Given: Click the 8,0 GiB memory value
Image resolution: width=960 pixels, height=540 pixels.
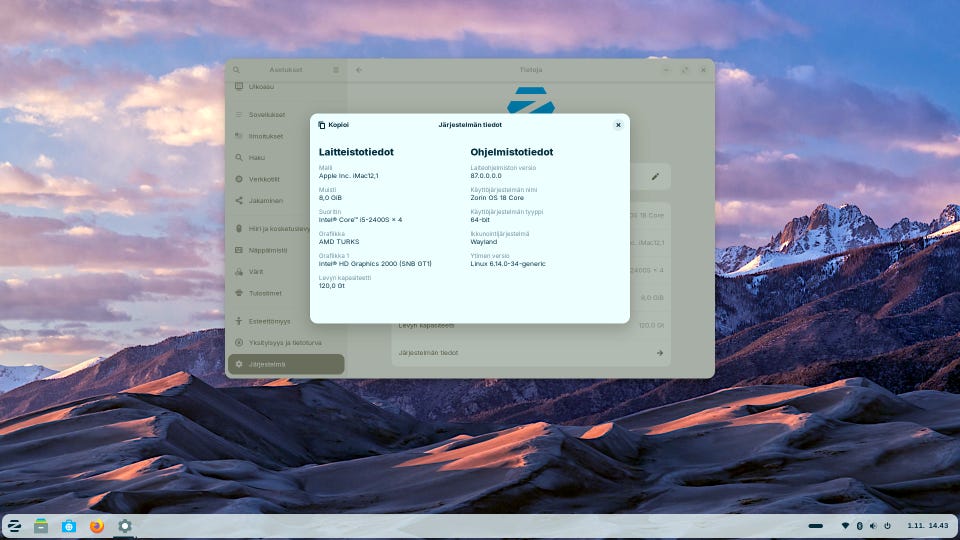Looking at the screenshot, I should point(330,198).
